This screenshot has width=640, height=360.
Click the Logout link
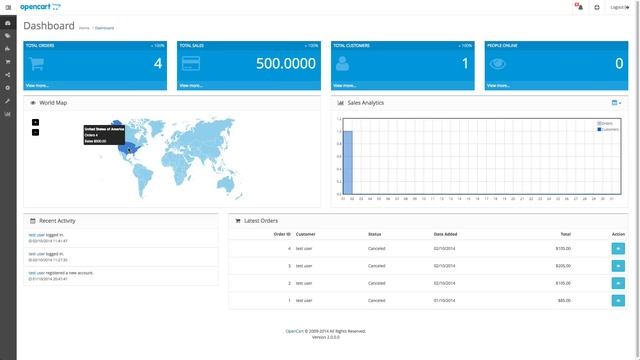point(620,7)
